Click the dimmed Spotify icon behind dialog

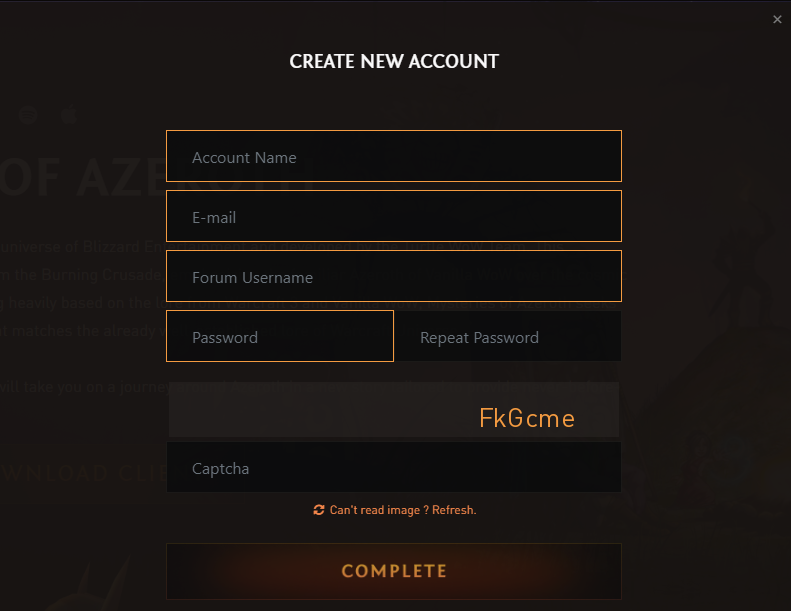point(28,115)
